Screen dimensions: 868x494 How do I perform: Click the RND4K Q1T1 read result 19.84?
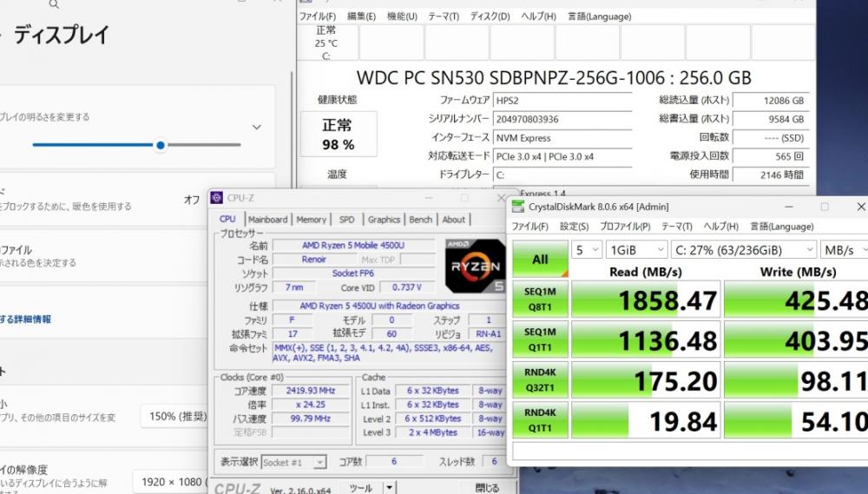pyautogui.click(x=646, y=420)
